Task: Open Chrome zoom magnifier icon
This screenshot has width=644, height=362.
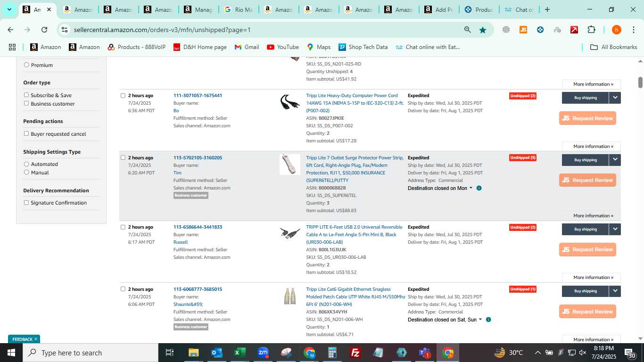Action: click(x=467, y=30)
